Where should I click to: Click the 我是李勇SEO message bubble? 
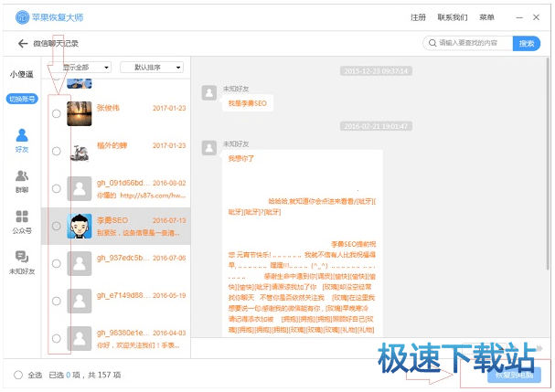248,103
